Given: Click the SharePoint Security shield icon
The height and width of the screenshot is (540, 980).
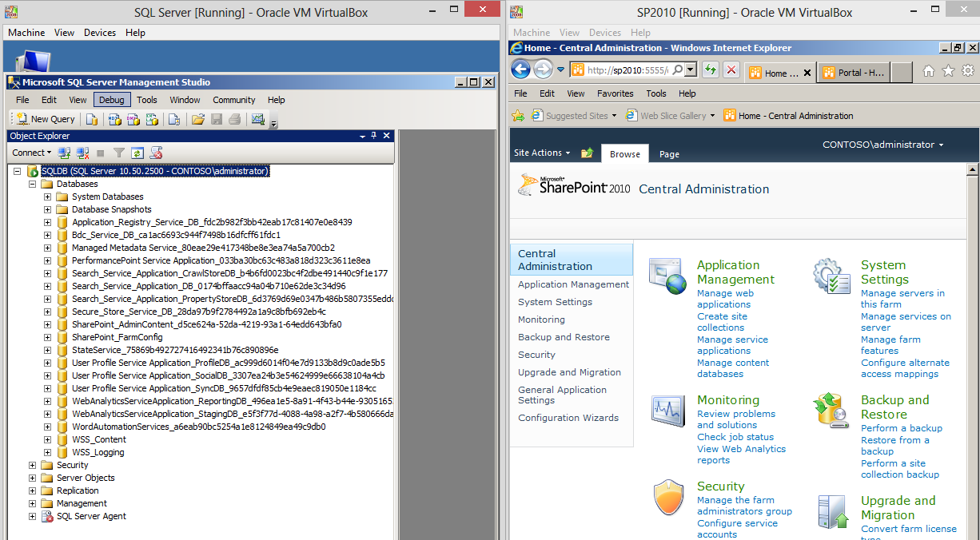Looking at the screenshot, I should 668,497.
